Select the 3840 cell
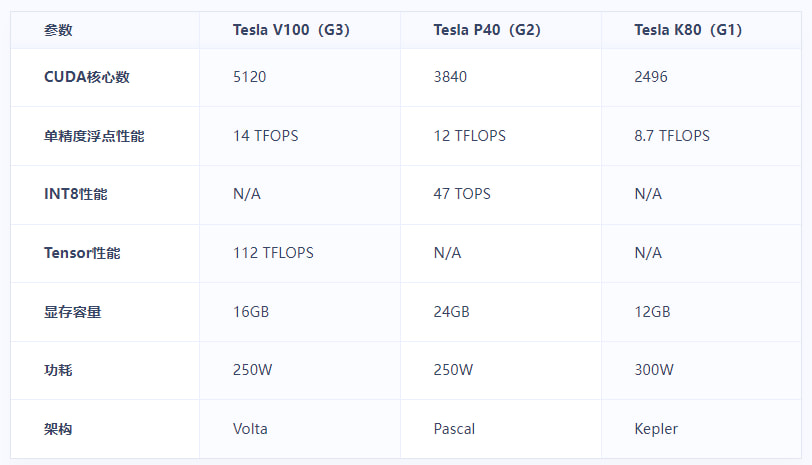 451,77
